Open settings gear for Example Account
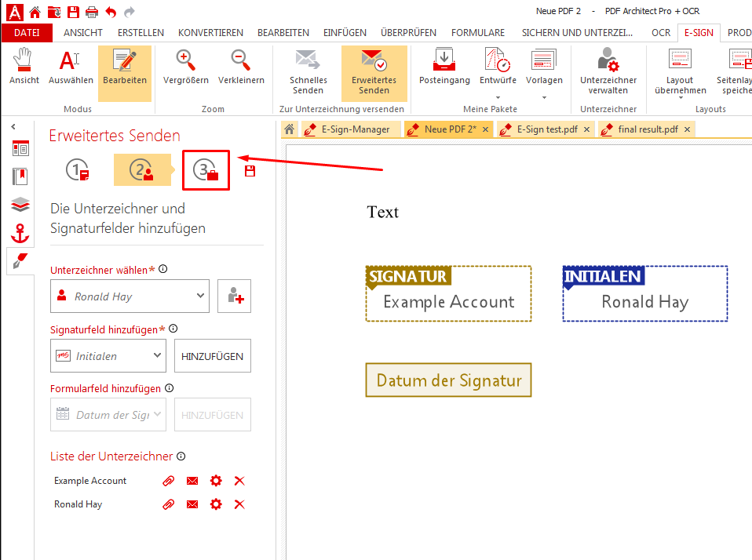The height and width of the screenshot is (560, 752). (x=217, y=481)
